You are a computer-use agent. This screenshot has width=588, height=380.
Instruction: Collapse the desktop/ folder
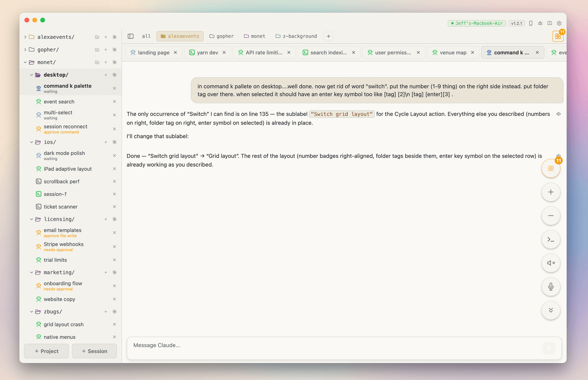(x=32, y=75)
